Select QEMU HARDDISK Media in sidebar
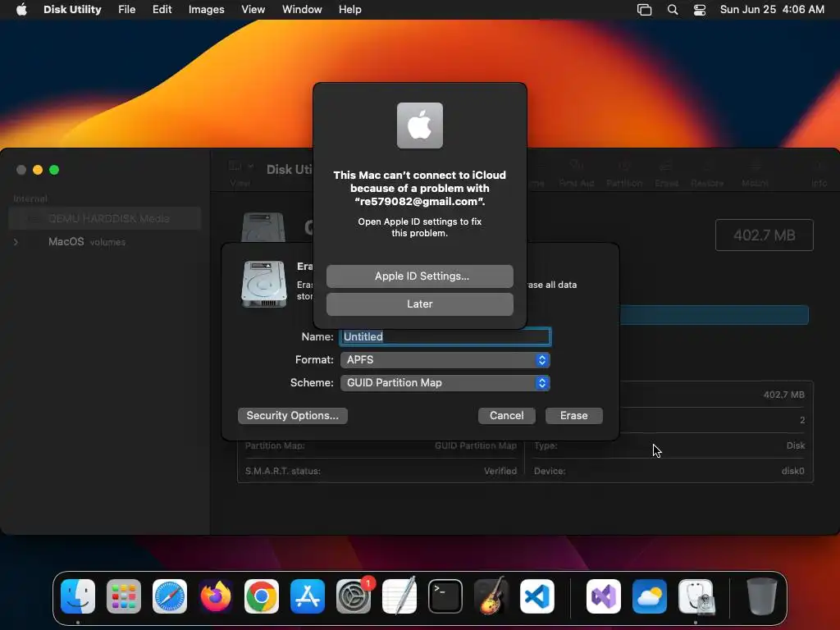The height and width of the screenshot is (630, 840). [104, 218]
